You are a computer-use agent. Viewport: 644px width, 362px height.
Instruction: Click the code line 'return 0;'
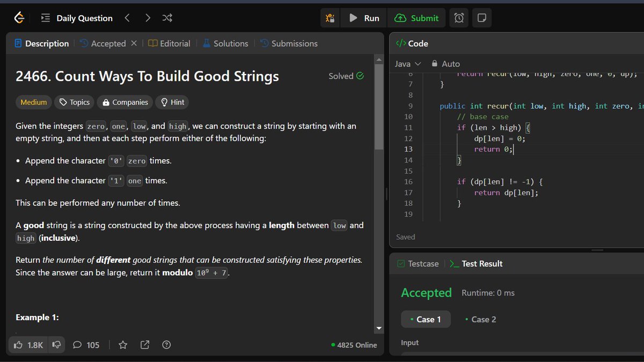point(493,149)
